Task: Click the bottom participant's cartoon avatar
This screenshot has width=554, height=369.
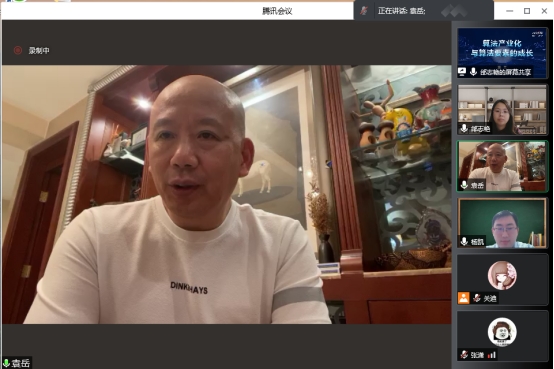Action: click(x=502, y=332)
